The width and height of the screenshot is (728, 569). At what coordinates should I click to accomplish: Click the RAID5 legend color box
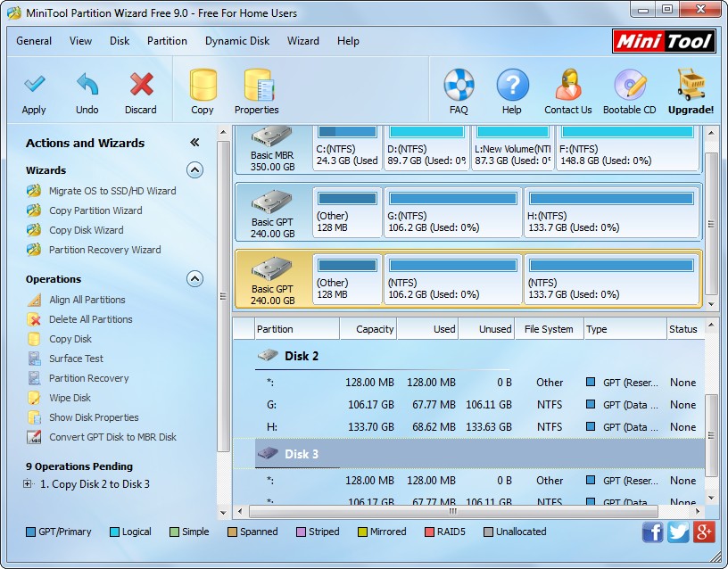[429, 532]
